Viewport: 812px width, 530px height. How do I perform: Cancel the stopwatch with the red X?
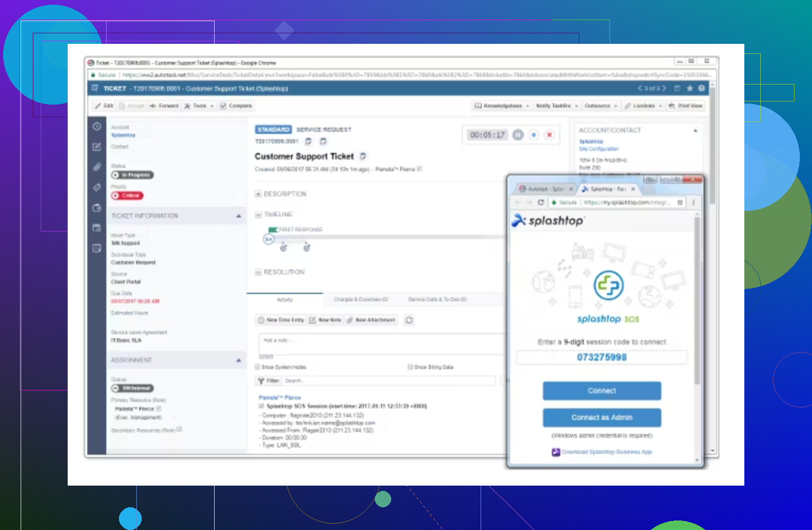[550, 135]
